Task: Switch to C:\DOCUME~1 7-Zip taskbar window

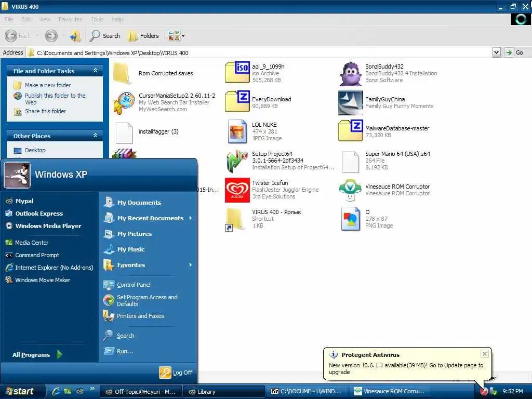Action: point(307,392)
